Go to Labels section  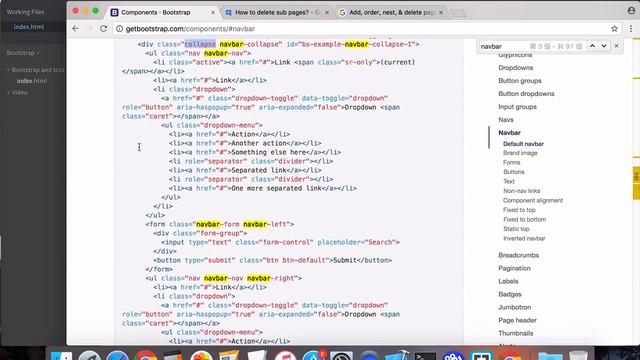508,282
